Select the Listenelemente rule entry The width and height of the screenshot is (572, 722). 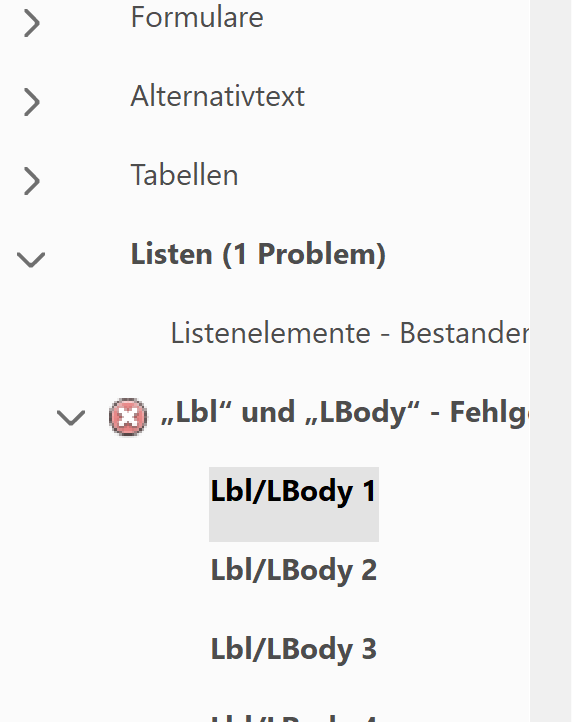point(350,333)
